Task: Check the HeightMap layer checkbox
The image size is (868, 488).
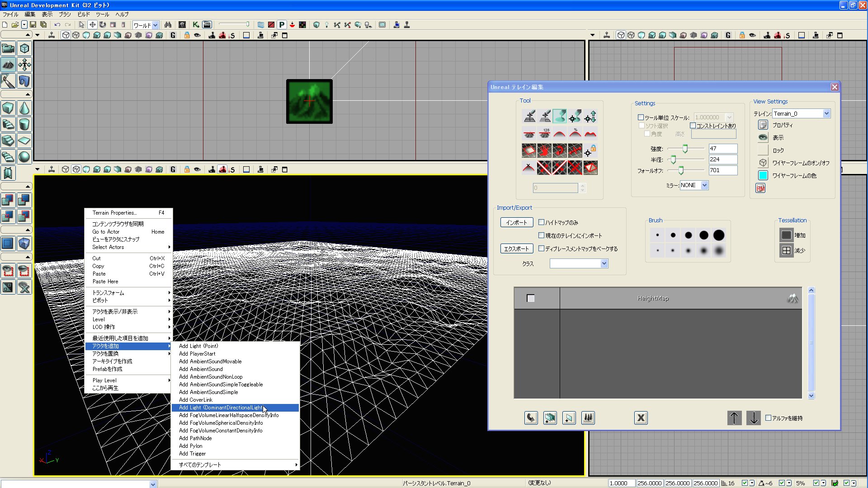Action: coord(531,298)
